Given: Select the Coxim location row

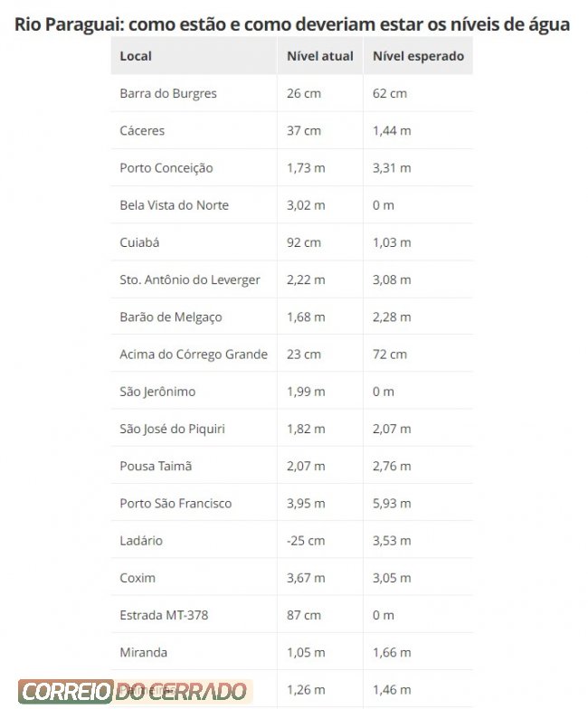Looking at the screenshot, I should (292, 578).
